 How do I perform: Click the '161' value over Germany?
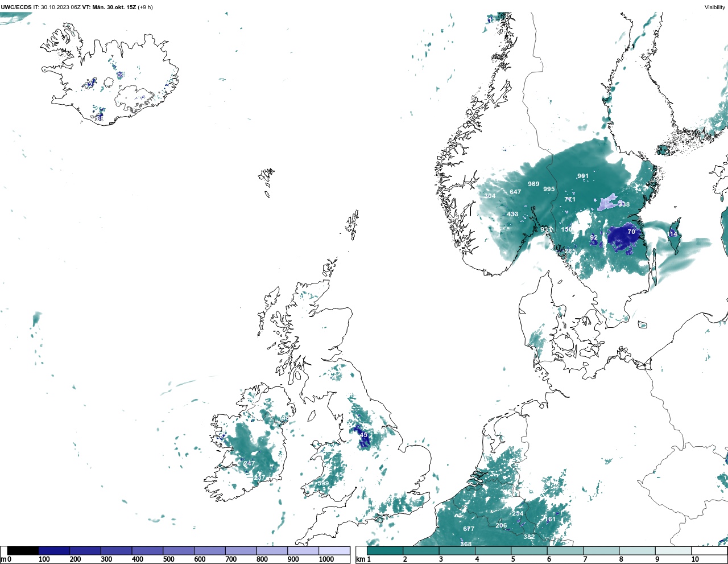(x=551, y=519)
